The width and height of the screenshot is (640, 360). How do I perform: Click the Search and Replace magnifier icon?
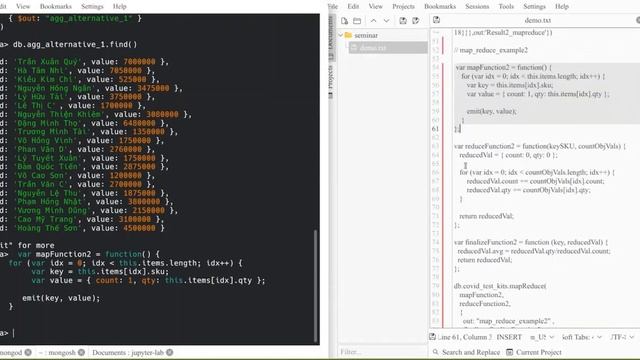436,352
